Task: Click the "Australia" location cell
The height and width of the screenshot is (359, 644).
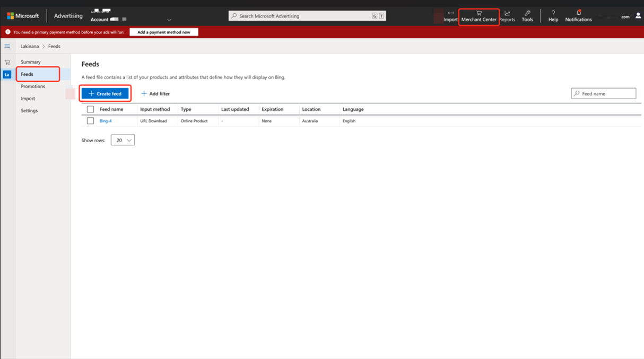Action: click(x=310, y=121)
